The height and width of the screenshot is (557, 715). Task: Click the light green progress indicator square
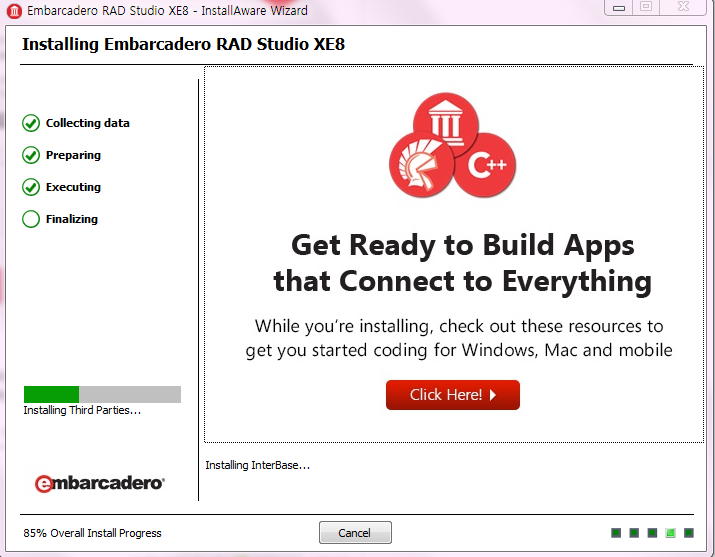point(671,533)
